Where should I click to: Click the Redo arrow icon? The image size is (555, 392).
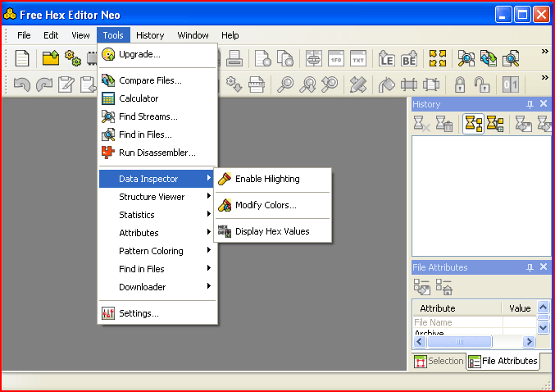click(x=44, y=84)
